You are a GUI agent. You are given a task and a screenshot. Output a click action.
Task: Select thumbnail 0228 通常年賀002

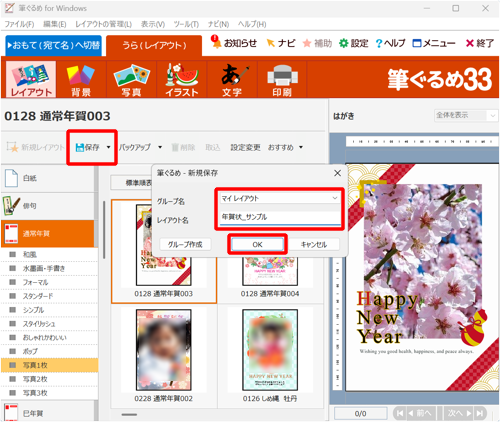(164, 355)
